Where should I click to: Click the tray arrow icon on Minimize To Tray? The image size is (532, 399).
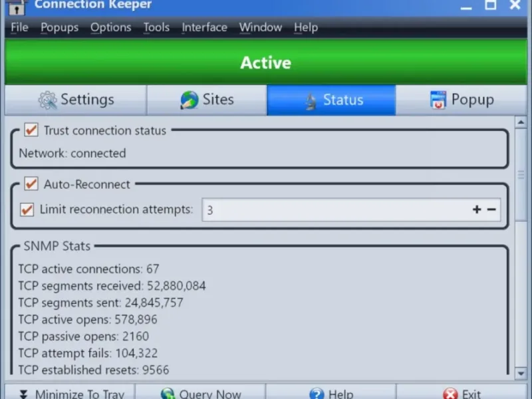point(23,394)
